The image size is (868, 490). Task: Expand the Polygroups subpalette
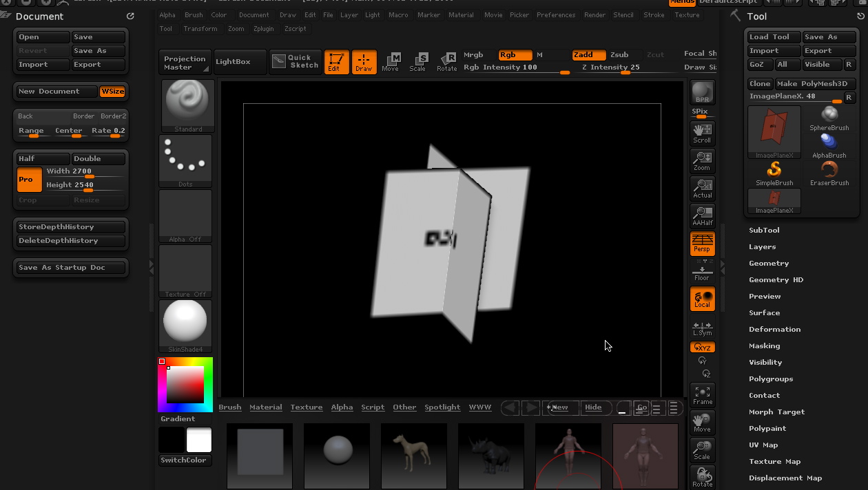771,379
